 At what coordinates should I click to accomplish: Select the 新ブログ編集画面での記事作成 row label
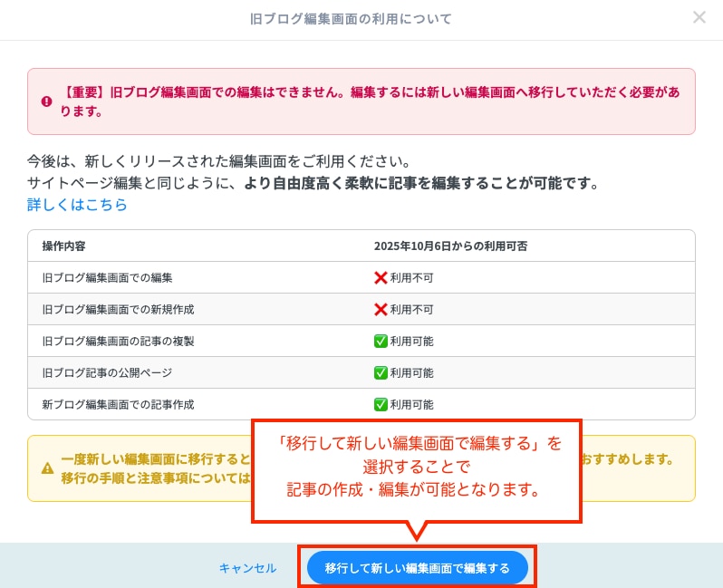coord(118,404)
